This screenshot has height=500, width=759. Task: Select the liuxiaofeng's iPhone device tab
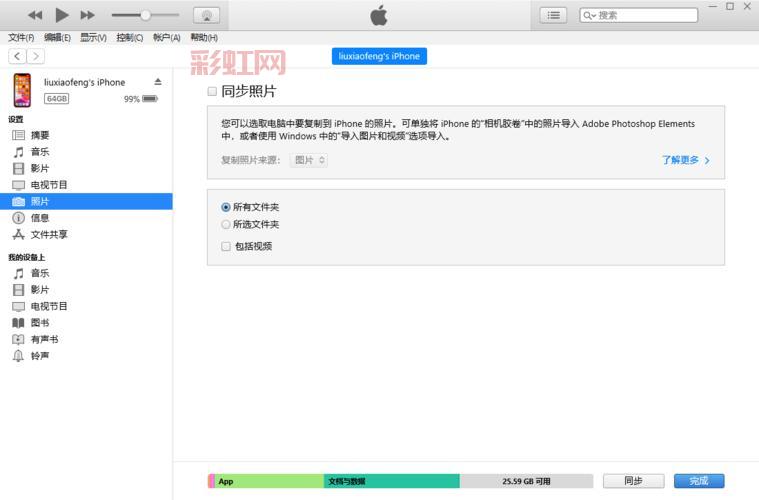pyautogui.click(x=379, y=56)
